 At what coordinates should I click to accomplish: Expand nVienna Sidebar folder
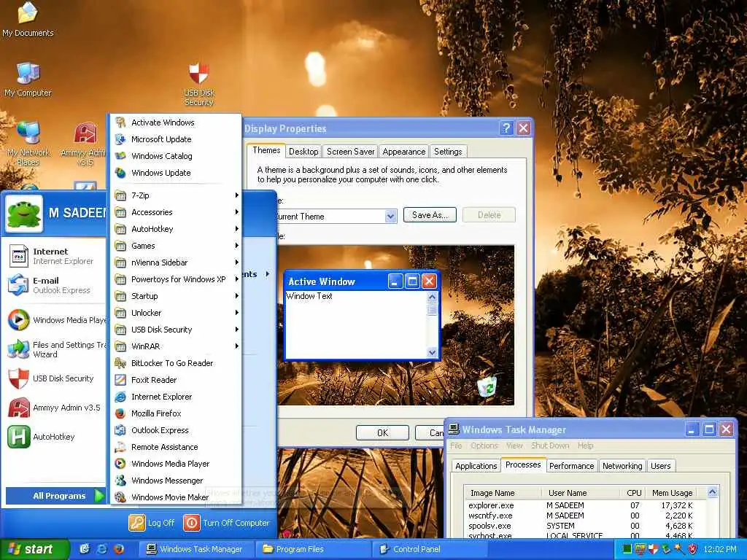175,262
